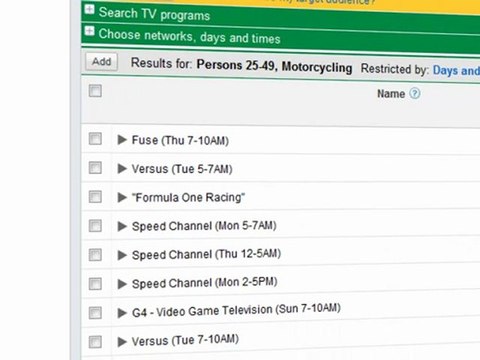
Task: Click the Name column header
Action: [x=391, y=94]
